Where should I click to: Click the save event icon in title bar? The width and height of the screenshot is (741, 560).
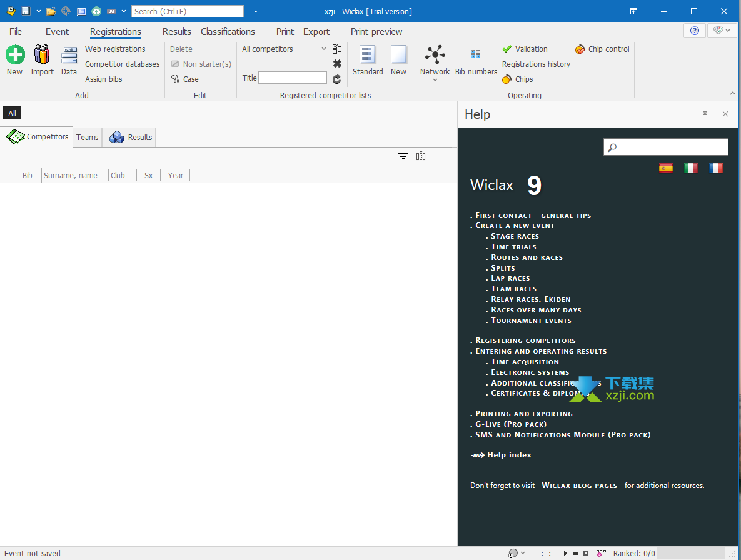(26, 11)
